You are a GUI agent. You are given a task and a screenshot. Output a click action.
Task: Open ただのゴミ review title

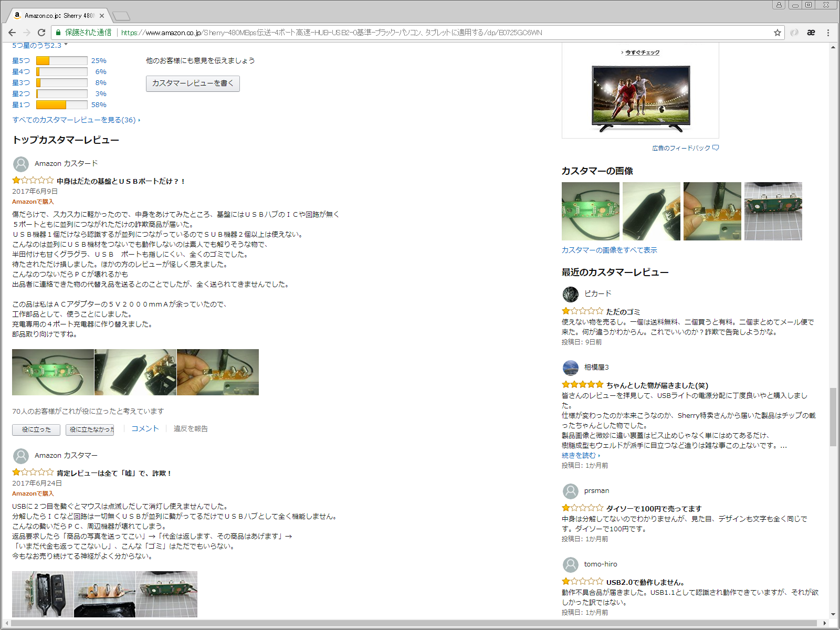point(623,312)
